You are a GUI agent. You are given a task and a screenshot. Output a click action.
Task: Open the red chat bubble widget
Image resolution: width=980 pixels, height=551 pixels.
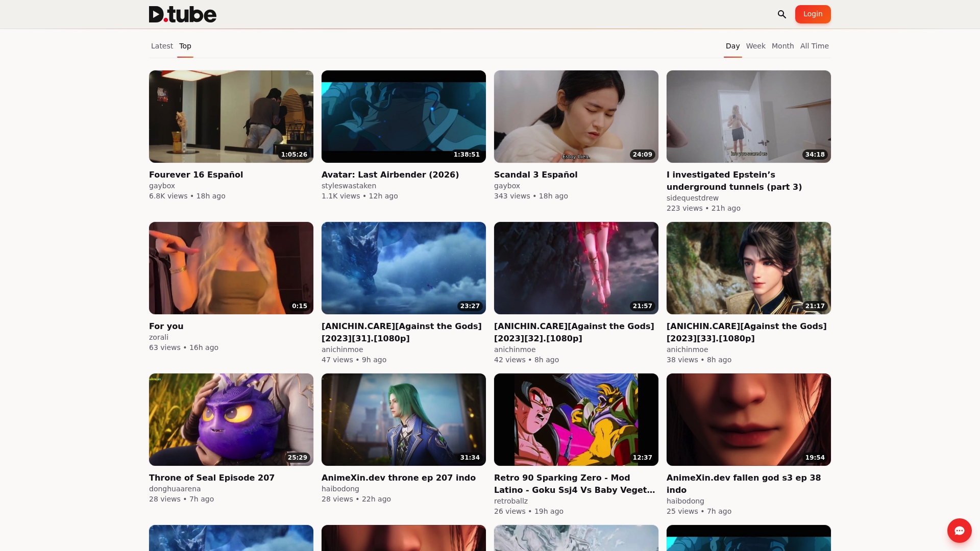tap(960, 531)
